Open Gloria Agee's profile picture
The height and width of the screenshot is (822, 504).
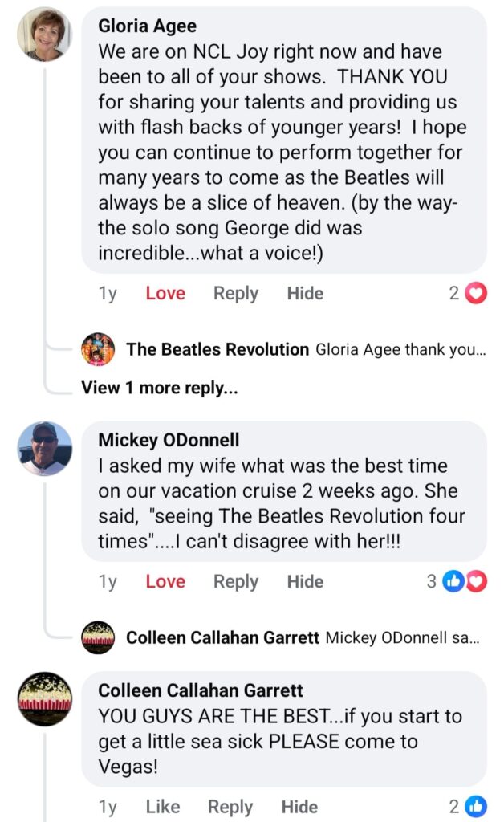tap(44, 35)
